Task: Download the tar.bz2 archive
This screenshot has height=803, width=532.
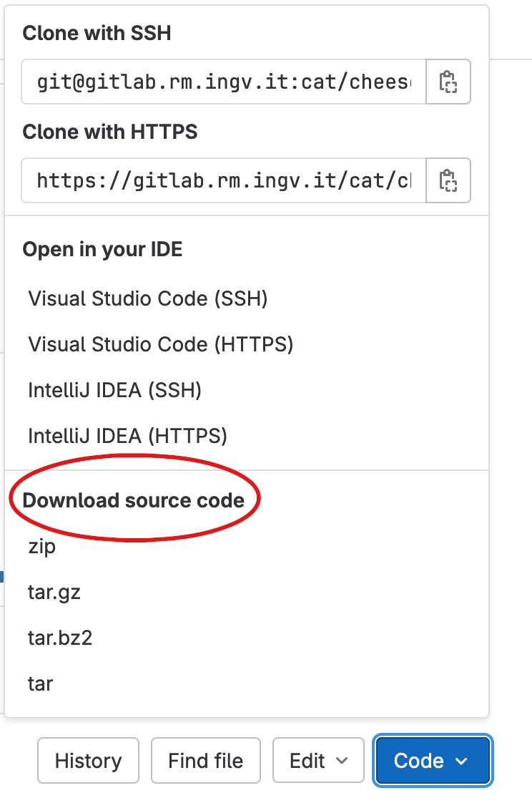Action: pos(61,638)
